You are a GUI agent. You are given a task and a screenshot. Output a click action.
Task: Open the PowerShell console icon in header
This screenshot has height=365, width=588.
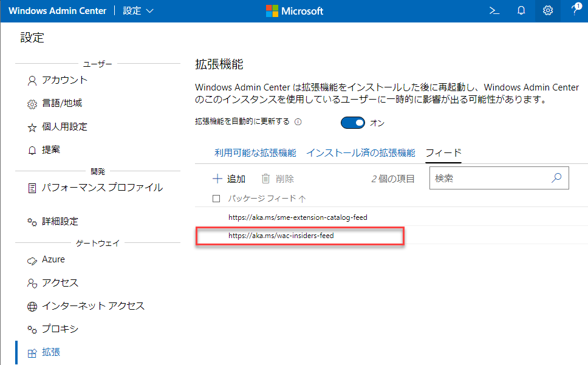point(494,11)
